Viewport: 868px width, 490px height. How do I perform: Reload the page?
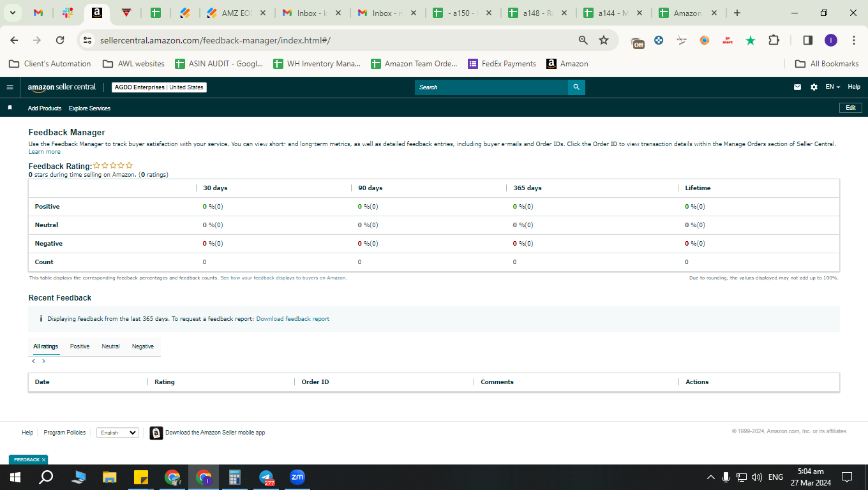pos(60,40)
